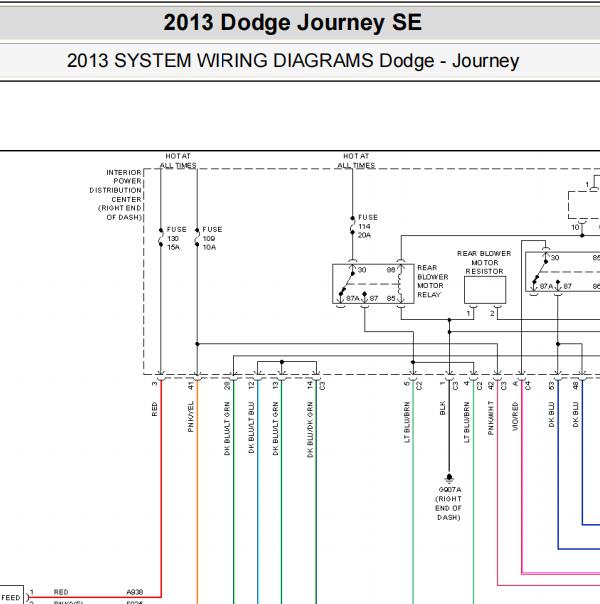Viewport: 600px width, 604px height.
Task: Select the "LT BLU/BRN" wire label at pin 4
Action: (467, 422)
